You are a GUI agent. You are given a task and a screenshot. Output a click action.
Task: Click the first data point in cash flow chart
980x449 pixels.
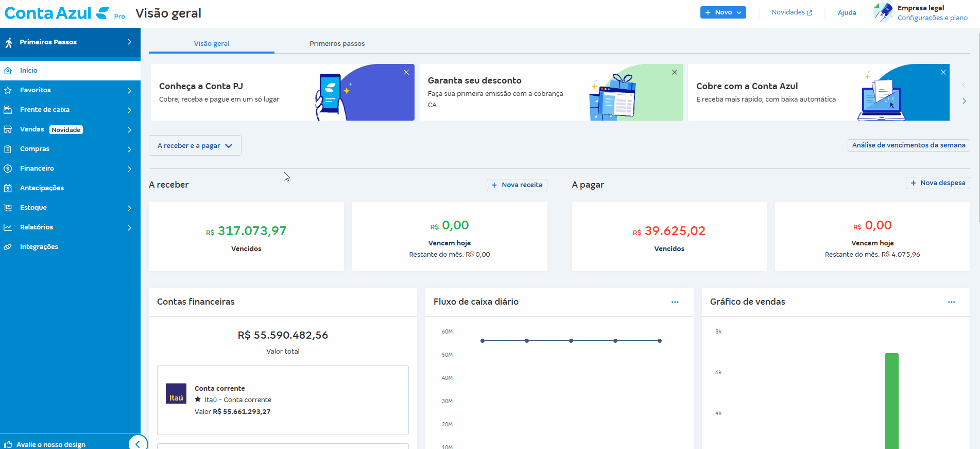click(483, 341)
